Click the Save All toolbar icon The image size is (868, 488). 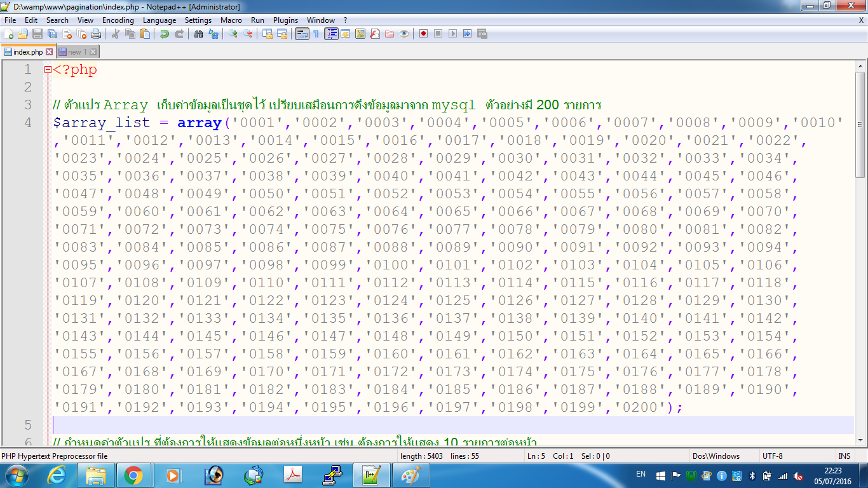pos(52,34)
